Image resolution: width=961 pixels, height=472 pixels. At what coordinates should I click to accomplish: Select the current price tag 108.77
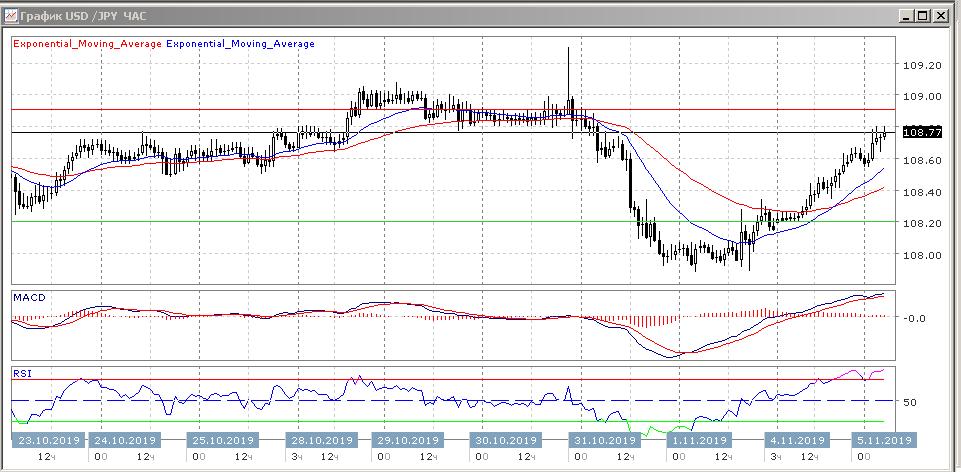click(x=921, y=132)
